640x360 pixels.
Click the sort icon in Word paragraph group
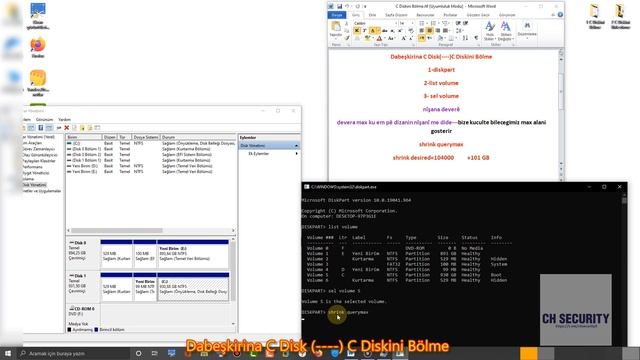click(465, 38)
